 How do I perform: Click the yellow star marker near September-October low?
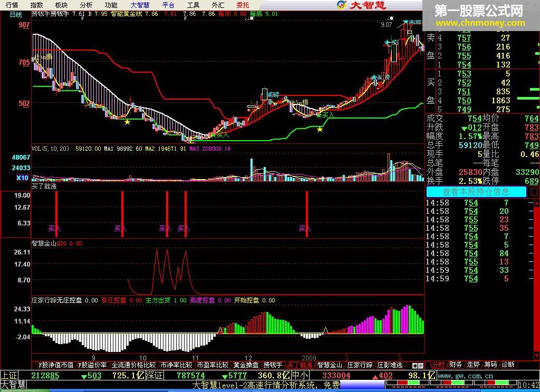click(x=128, y=122)
